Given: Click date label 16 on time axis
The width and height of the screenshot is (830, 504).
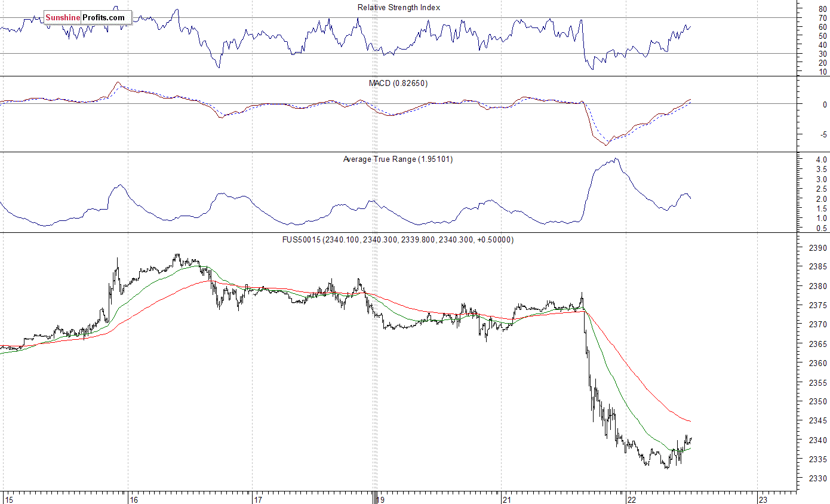Looking at the screenshot, I should click(x=133, y=499).
